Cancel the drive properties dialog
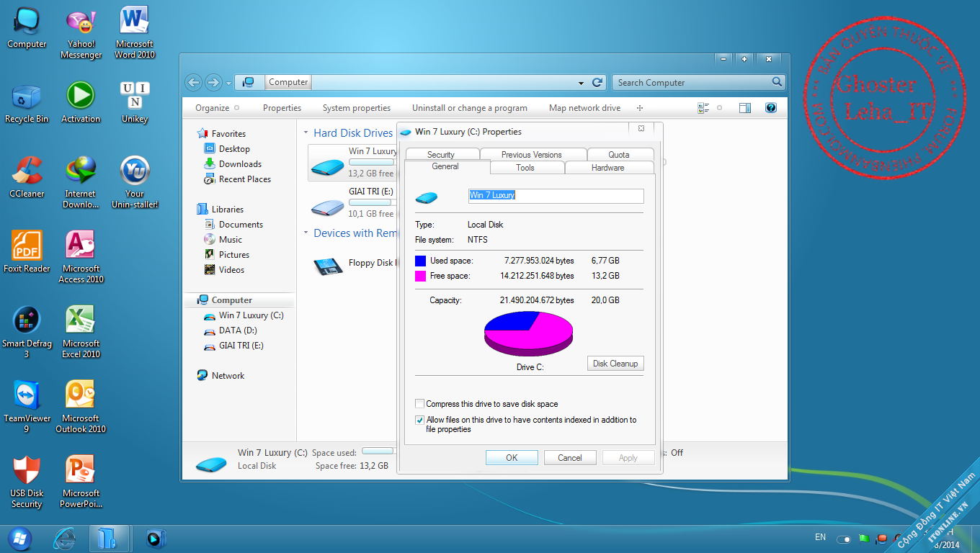 click(x=569, y=457)
